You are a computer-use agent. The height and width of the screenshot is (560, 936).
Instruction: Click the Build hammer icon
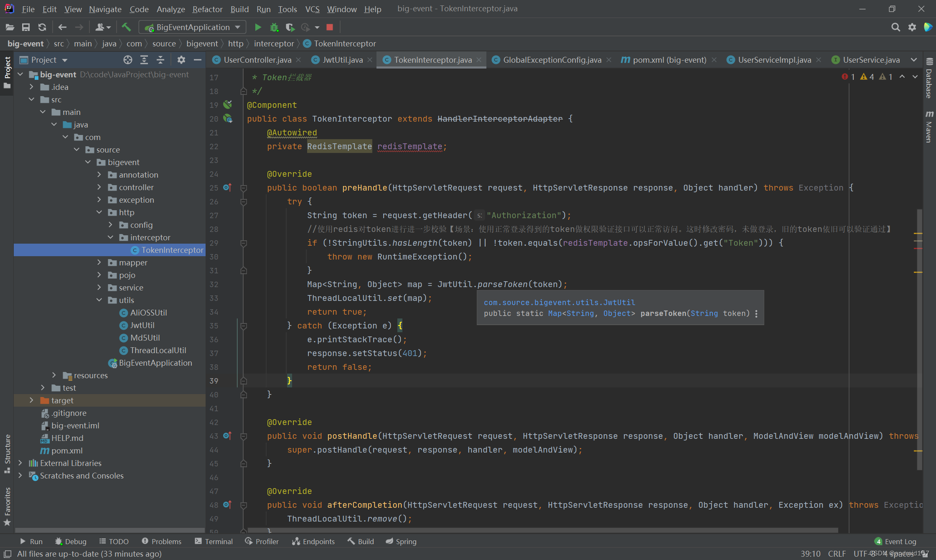click(x=126, y=27)
